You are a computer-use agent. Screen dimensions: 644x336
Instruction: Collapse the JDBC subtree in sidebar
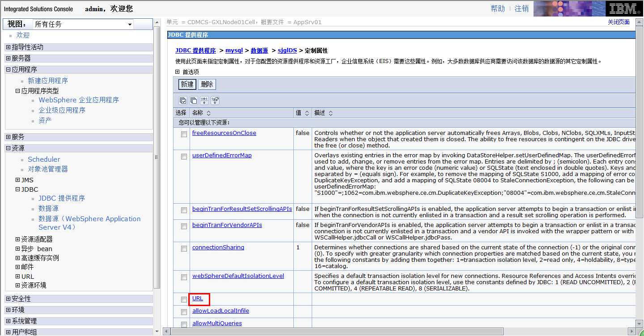pos(18,189)
